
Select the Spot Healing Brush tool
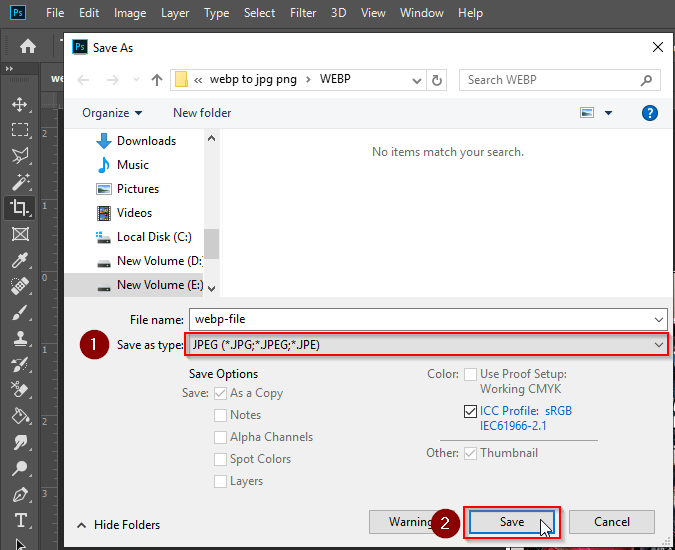[19, 286]
